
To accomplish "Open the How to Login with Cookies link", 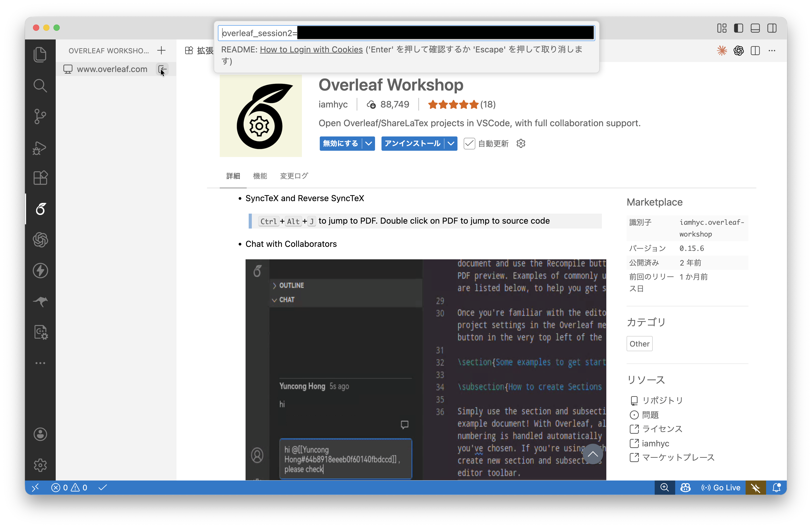I will [x=311, y=49].
